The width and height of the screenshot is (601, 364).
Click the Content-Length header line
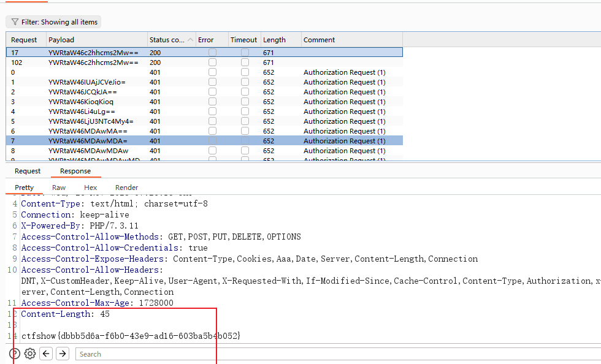pyautogui.click(x=65, y=314)
